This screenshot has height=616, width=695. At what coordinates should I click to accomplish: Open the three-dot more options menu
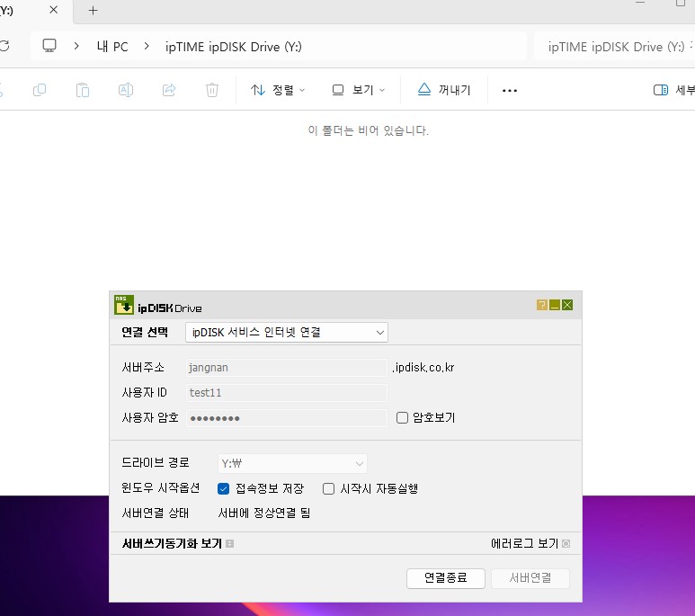pyautogui.click(x=509, y=91)
